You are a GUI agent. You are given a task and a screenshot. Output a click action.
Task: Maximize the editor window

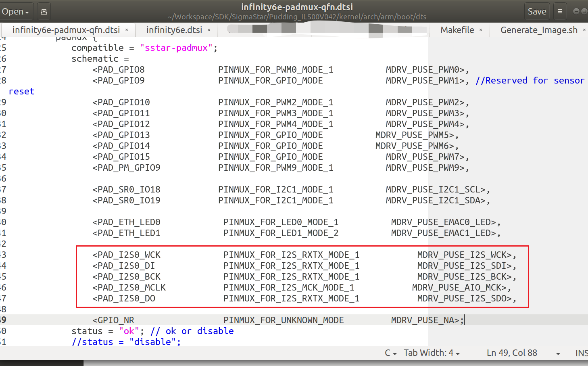584,11
